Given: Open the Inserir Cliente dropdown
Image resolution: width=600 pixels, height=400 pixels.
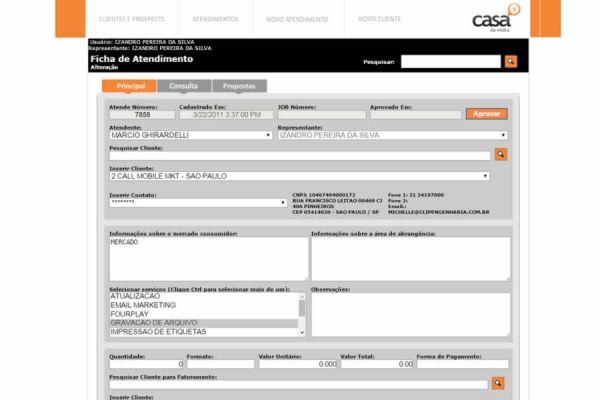Looking at the screenshot, I should point(299,176).
